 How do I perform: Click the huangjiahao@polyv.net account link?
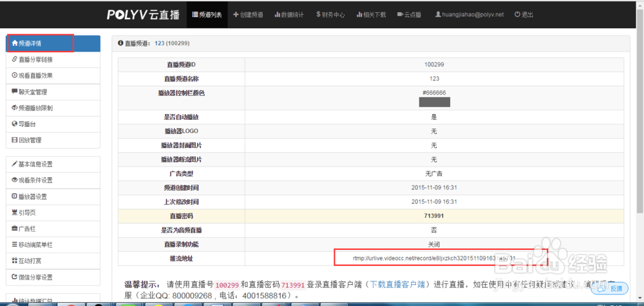[469, 14]
